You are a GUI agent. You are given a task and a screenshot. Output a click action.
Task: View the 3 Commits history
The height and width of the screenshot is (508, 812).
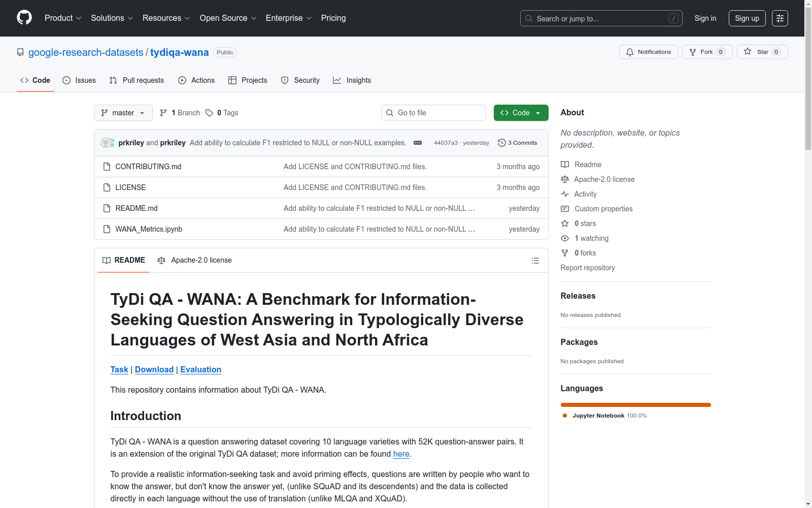pyautogui.click(x=518, y=143)
